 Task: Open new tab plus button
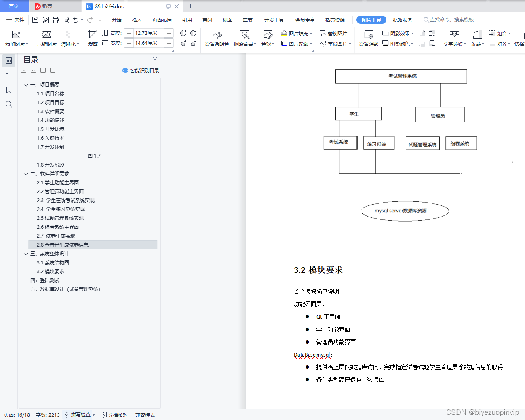tap(190, 6)
